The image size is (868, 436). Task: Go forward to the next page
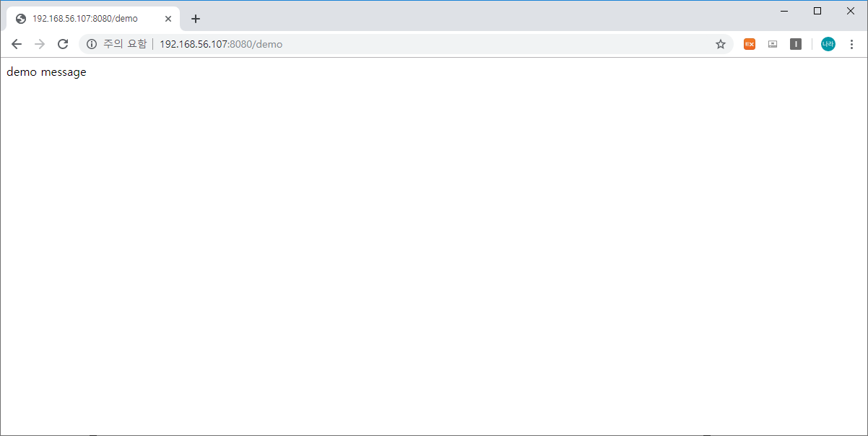point(40,44)
